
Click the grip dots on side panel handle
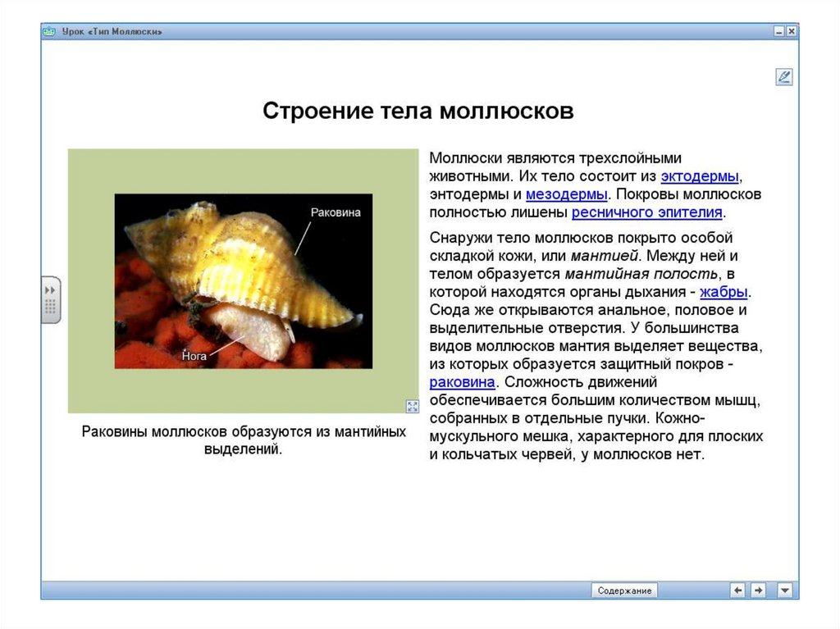click(50, 308)
